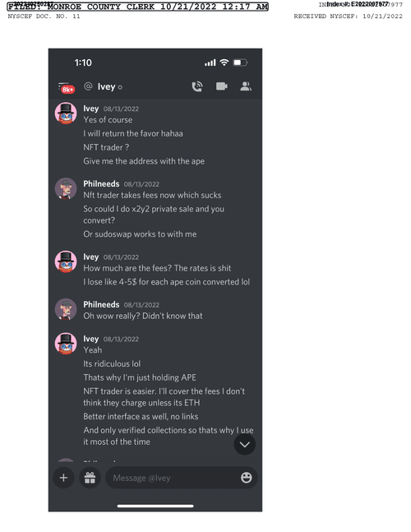Viewport: 411px width, 532px height.
Task: Open the members list icon
Action: coord(246,86)
